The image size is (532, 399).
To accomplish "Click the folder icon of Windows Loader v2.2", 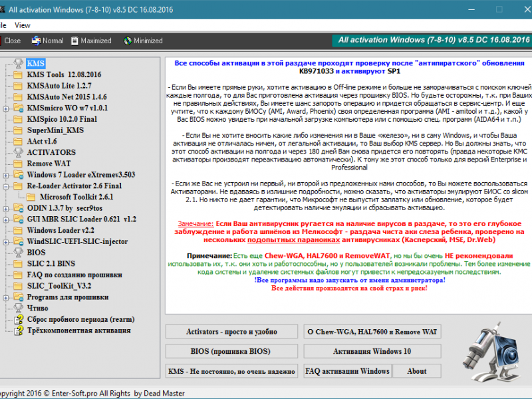I will [19, 230].
